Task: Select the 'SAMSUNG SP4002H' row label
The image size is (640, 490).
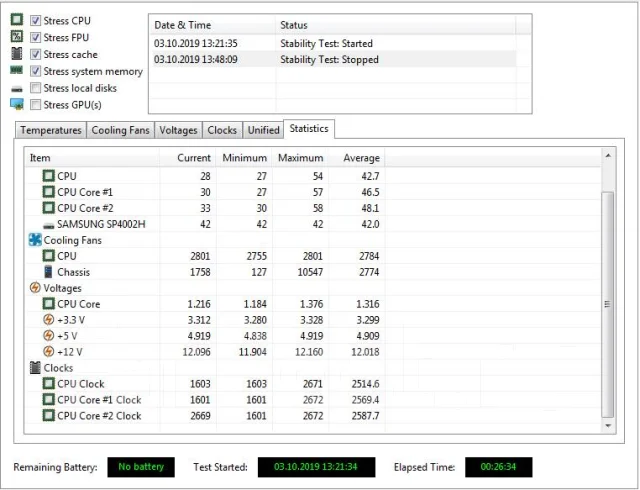Action: (101, 224)
